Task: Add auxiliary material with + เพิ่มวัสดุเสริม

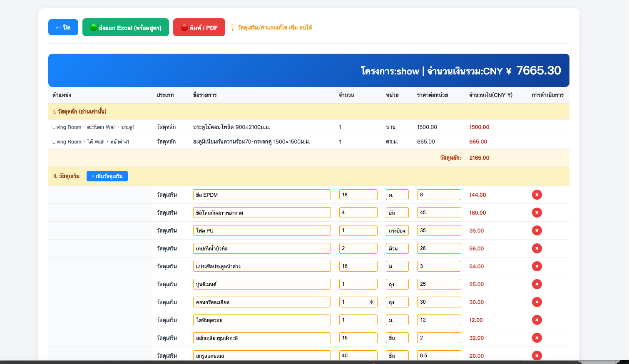Action: tap(107, 176)
